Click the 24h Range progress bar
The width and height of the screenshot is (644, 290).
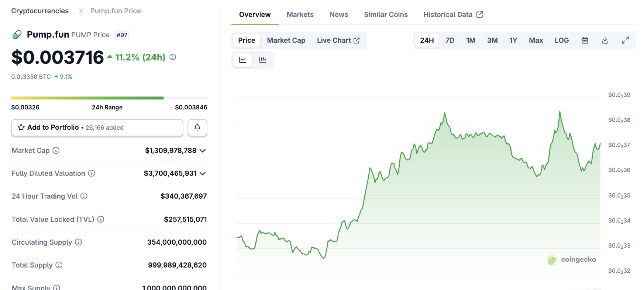point(109,98)
